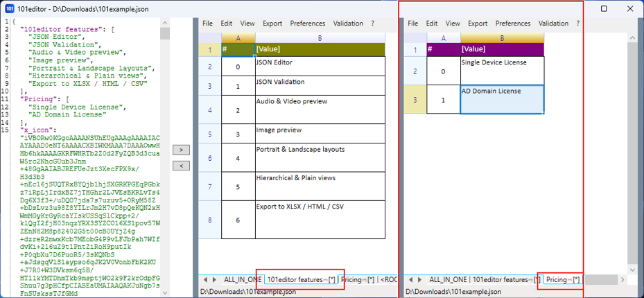Open View menu in the left spreadsheet pane
Screen dimensions: 644x298
pyautogui.click(x=247, y=24)
